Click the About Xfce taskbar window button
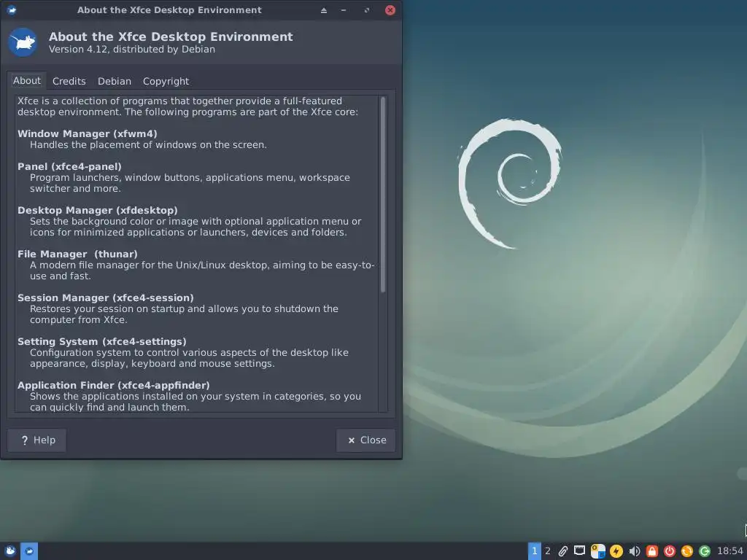747x560 pixels. pos(29,551)
